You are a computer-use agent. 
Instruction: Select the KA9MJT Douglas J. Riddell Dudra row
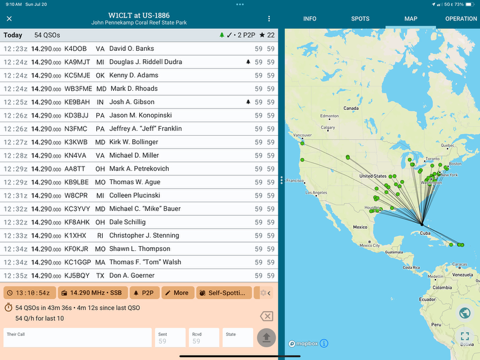pyautogui.click(x=139, y=62)
